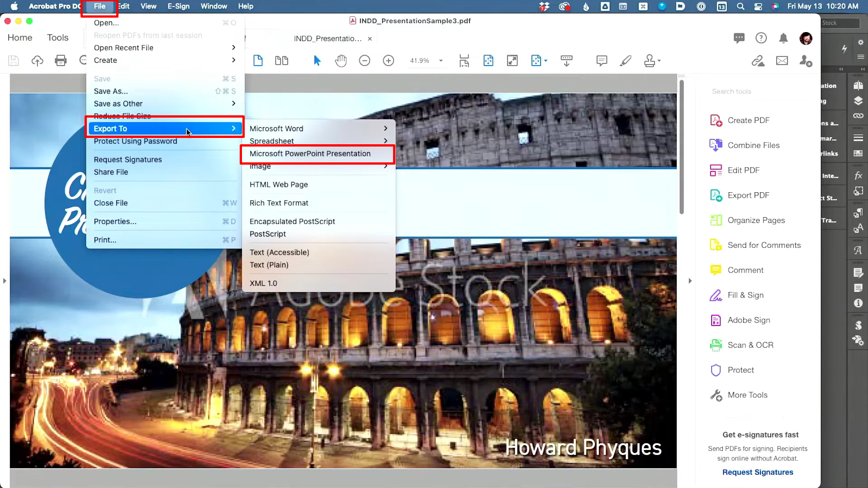Image resolution: width=868 pixels, height=488 pixels.
Task: Click the Print toolbar icon
Action: [61, 61]
